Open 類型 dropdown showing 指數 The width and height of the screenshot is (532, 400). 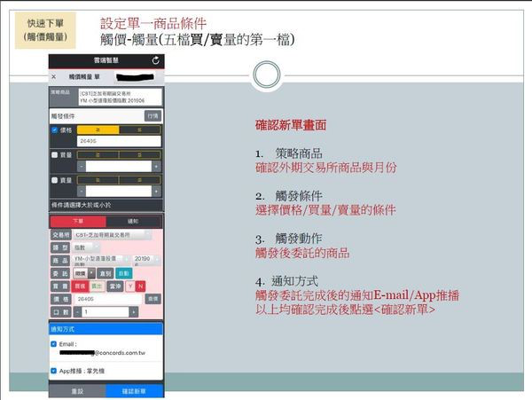[86, 247]
